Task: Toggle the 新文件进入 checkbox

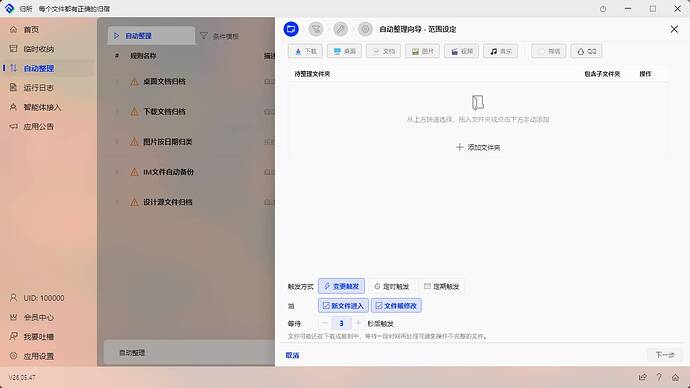Action: (x=343, y=306)
